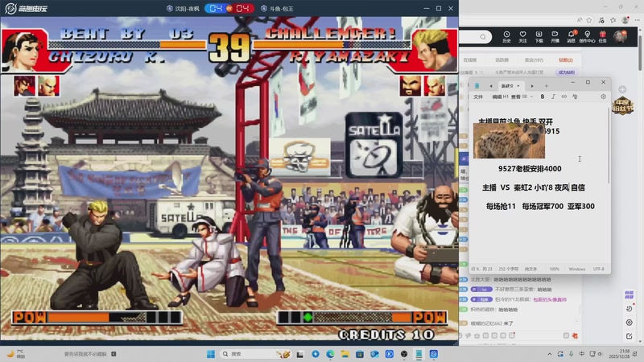Click the hyena image in the notepad document
Viewport: 644px width, 362px height.
pos(509,140)
